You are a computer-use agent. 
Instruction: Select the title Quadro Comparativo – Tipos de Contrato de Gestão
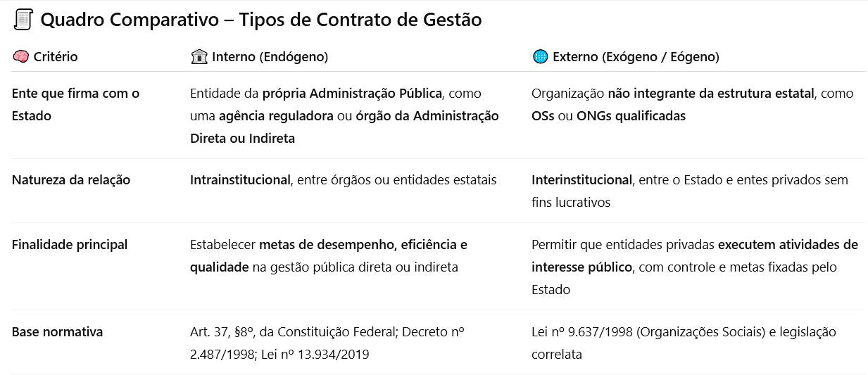[261, 20]
